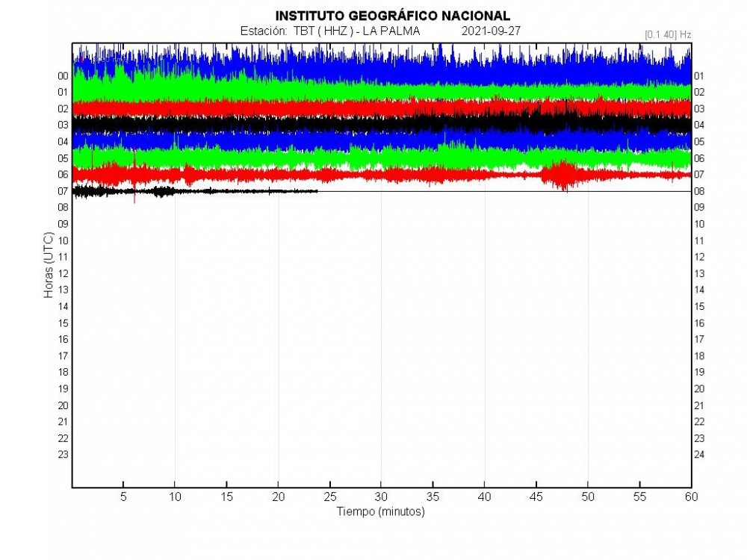
Task: Click the 30-minute tick label on time axis
Action: (381, 497)
